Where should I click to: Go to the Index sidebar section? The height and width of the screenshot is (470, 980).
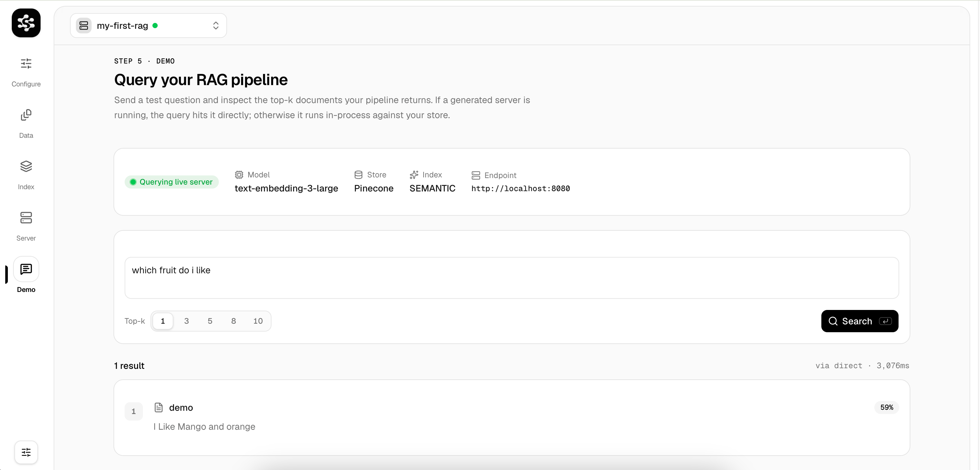click(26, 175)
